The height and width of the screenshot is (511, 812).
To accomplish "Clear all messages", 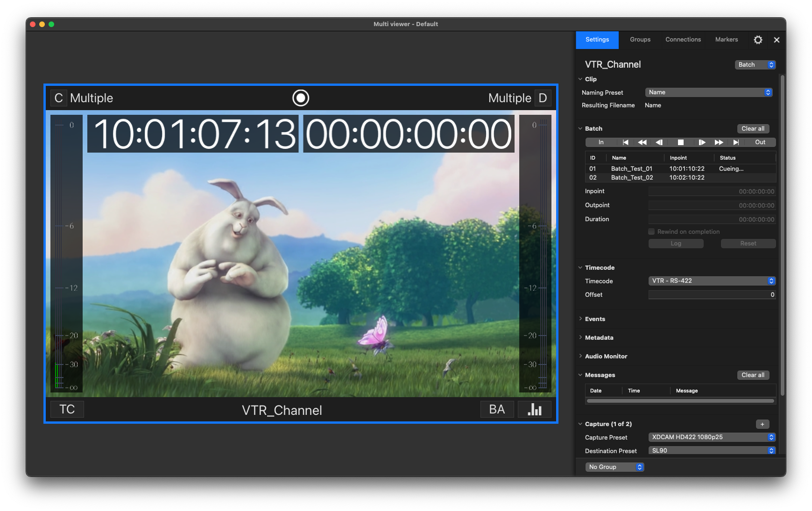I will coord(753,375).
